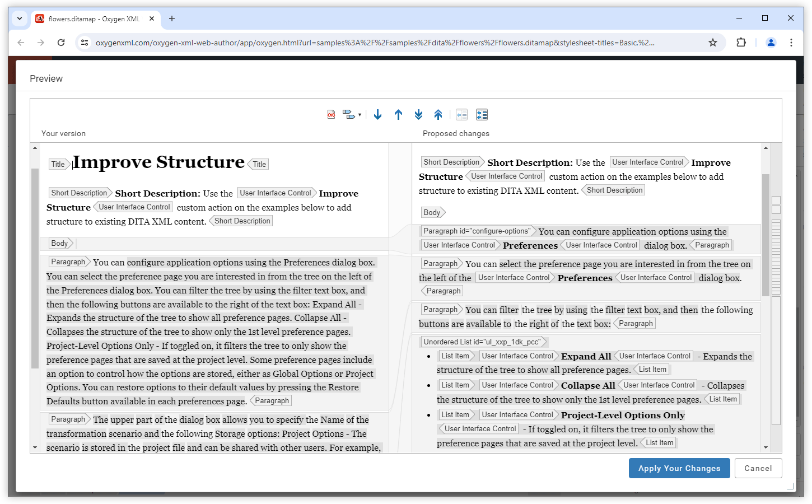Click copy all changes to left icon
Viewport: 812px width, 504px height.
click(482, 115)
